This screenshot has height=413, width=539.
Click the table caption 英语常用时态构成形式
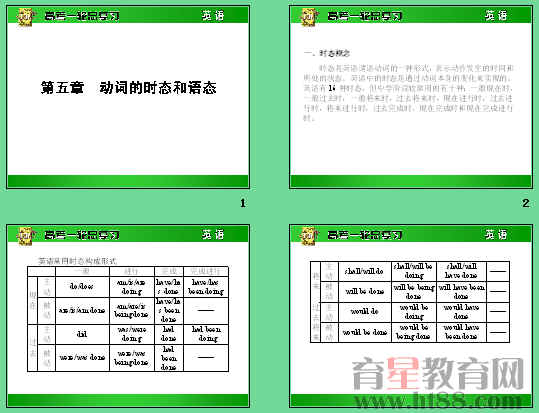pyautogui.click(x=77, y=261)
